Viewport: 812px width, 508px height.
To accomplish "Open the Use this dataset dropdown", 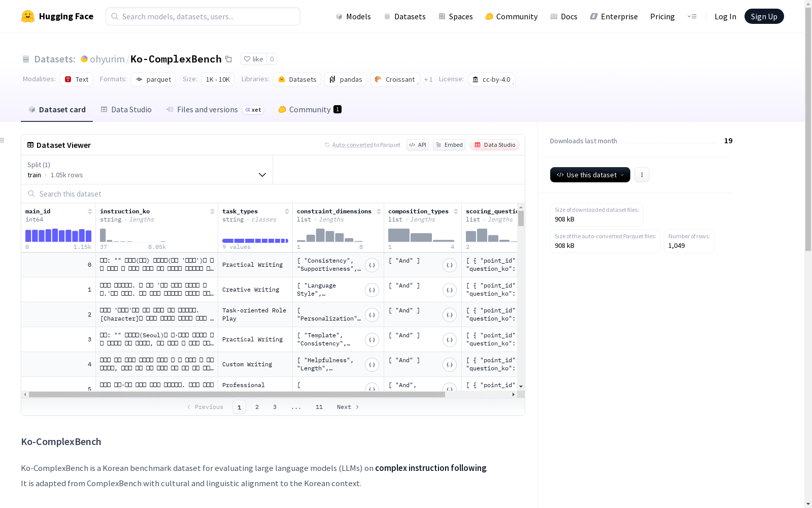I will coord(590,175).
